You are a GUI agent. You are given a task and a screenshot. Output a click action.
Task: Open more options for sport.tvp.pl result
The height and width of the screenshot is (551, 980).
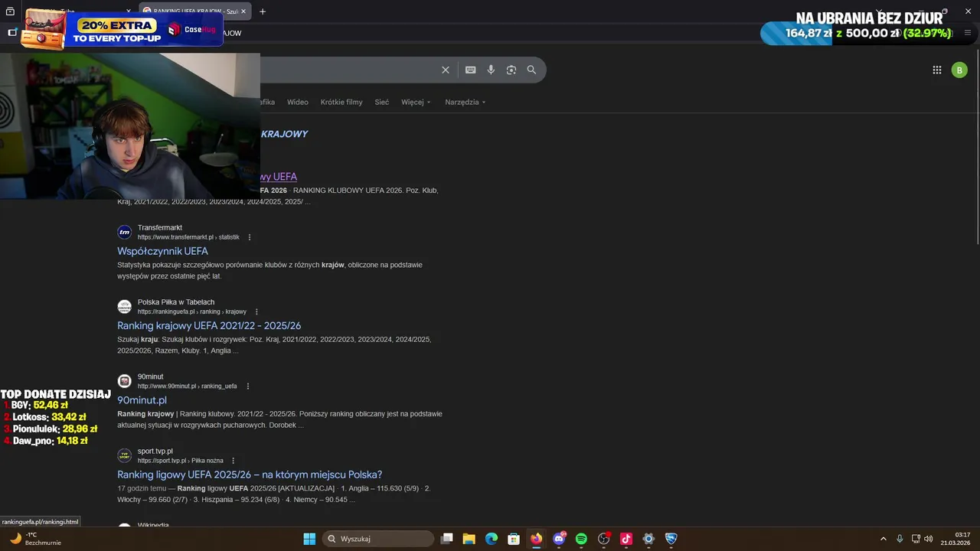(x=234, y=461)
